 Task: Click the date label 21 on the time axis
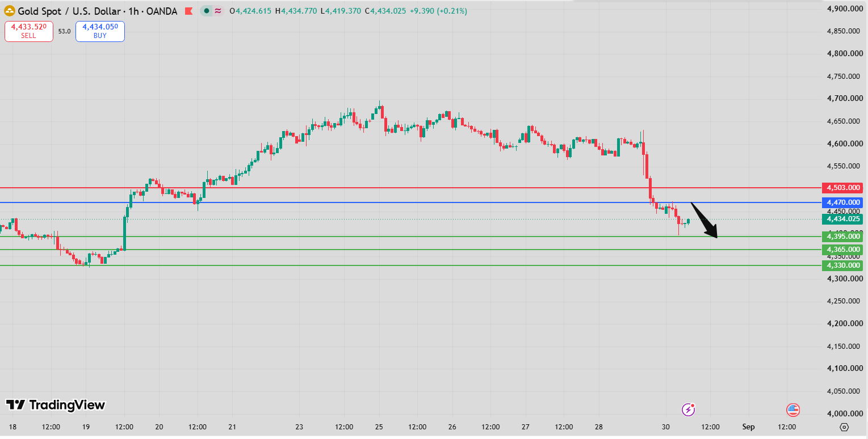click(232, 427)
